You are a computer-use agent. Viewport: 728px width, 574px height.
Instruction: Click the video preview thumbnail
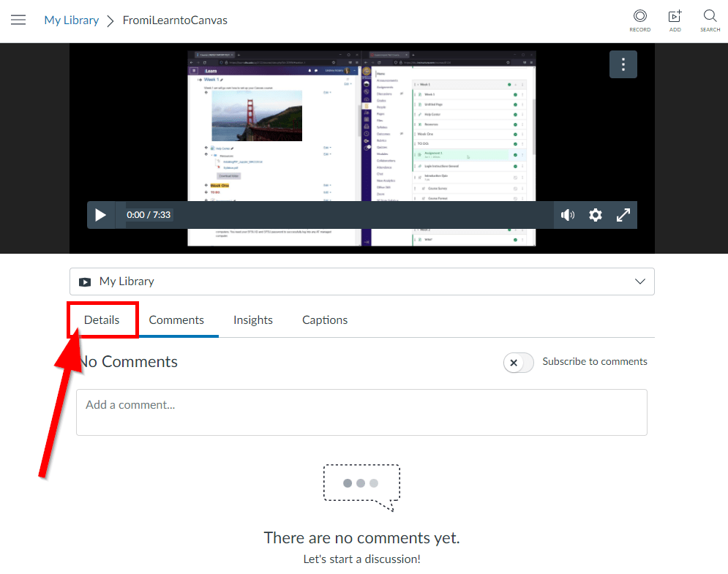click(361, 148)
